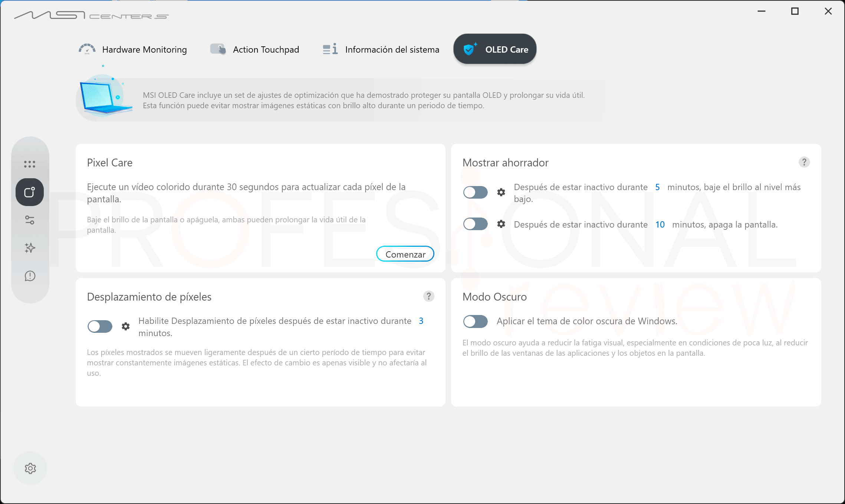Click the 5 minutes brightness value
The height and width of the screenshot is (504, 845).
(657, 187)
